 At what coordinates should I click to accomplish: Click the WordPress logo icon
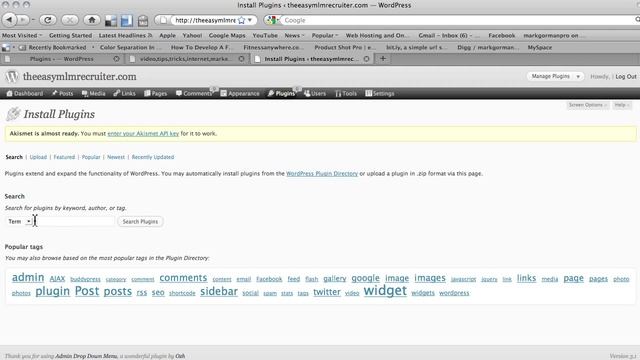(12, 76)
